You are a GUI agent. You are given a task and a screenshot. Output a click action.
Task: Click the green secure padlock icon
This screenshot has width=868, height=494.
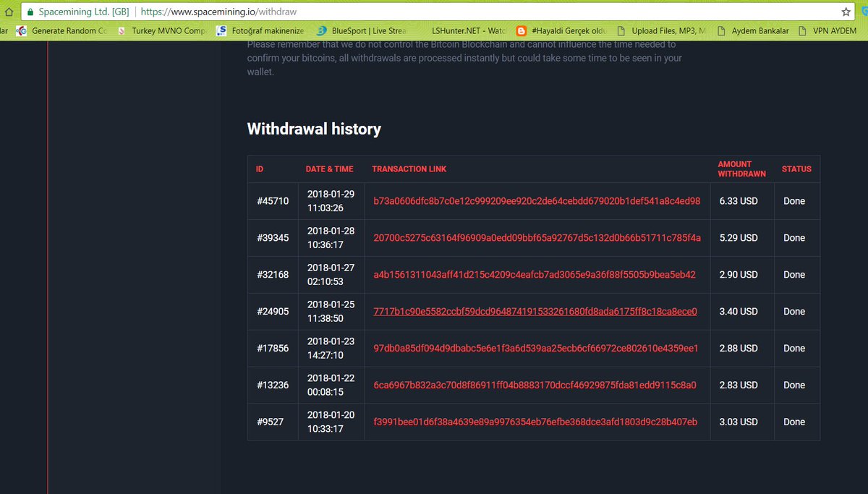[x=30, y=12]
